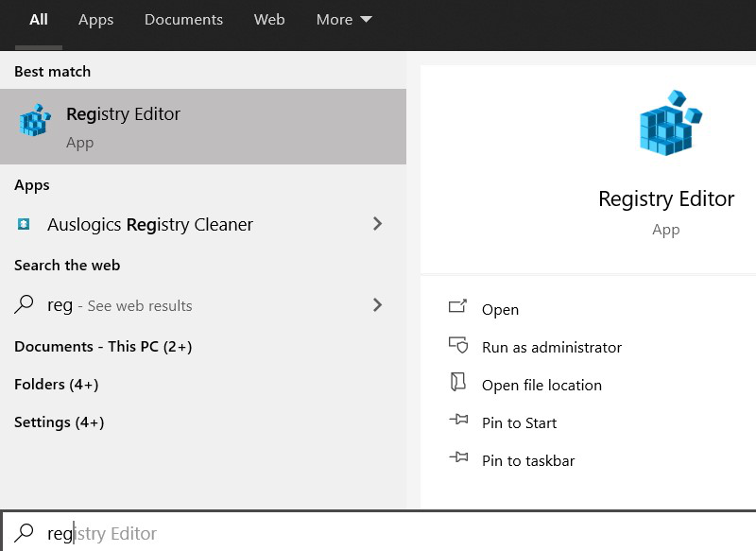Click the Run as administrator shield icon
The width and height of the screenshot is (756, 551).
coord(458,345)
